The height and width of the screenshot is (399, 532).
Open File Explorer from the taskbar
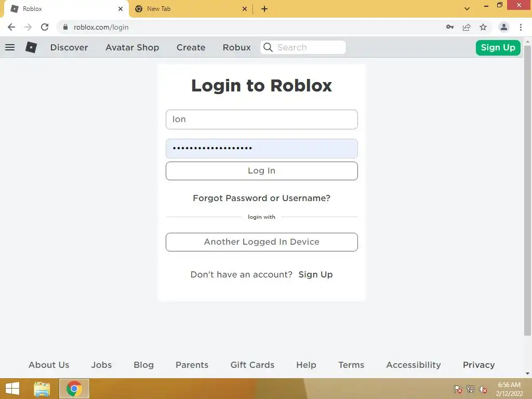pos(42,389)
